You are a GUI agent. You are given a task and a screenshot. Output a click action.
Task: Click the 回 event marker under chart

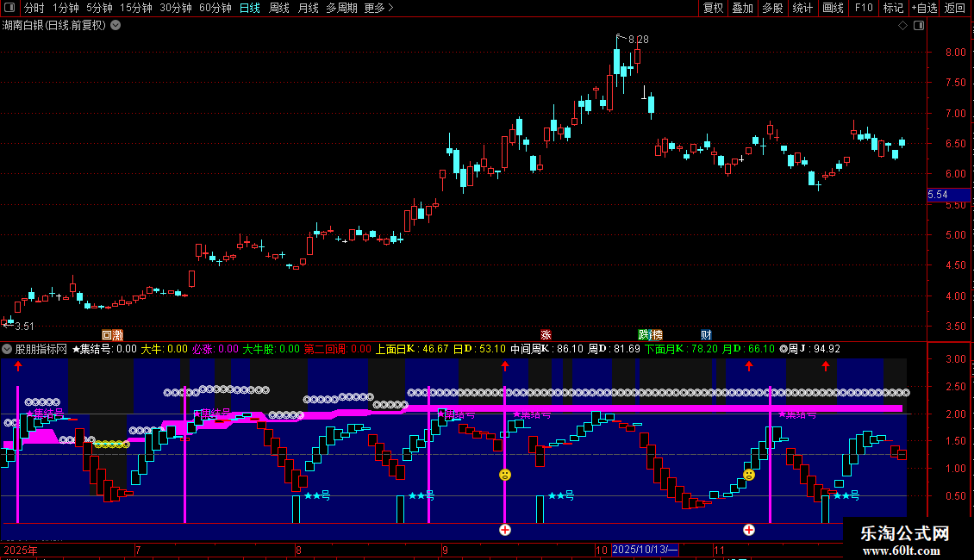point(107,335)
